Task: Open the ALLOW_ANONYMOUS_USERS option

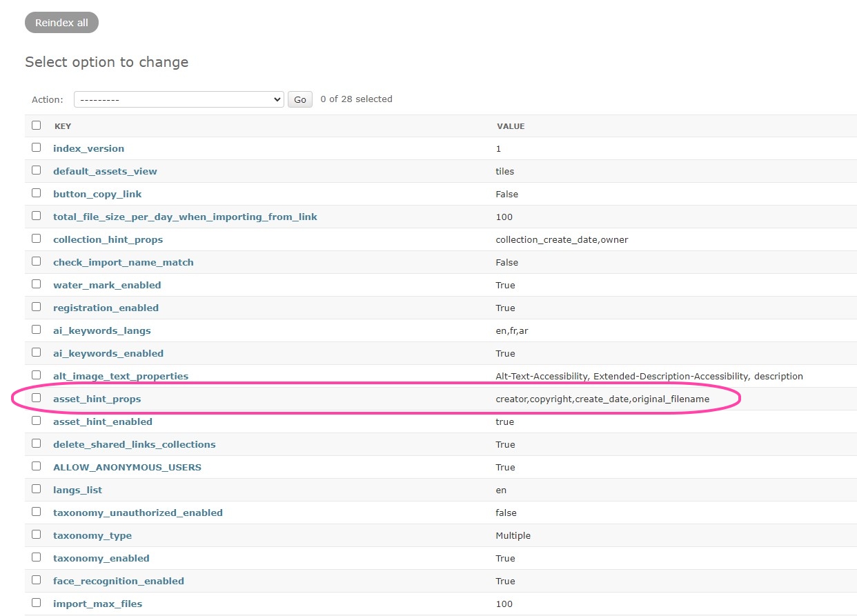Action: [127, 467]
